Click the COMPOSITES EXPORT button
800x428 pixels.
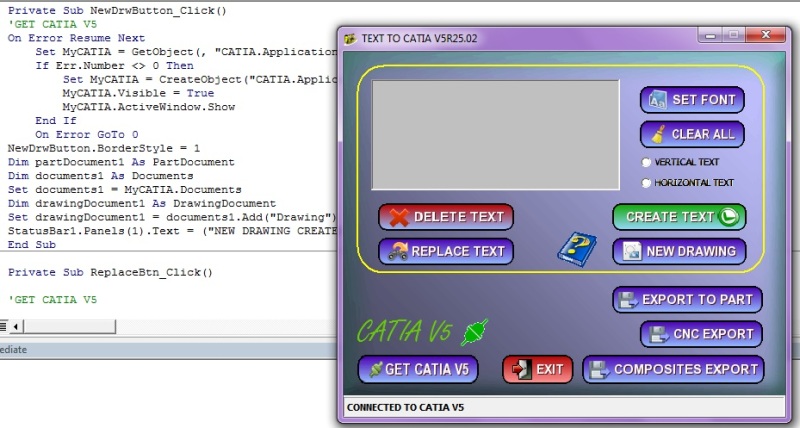(x=673, y=369)
